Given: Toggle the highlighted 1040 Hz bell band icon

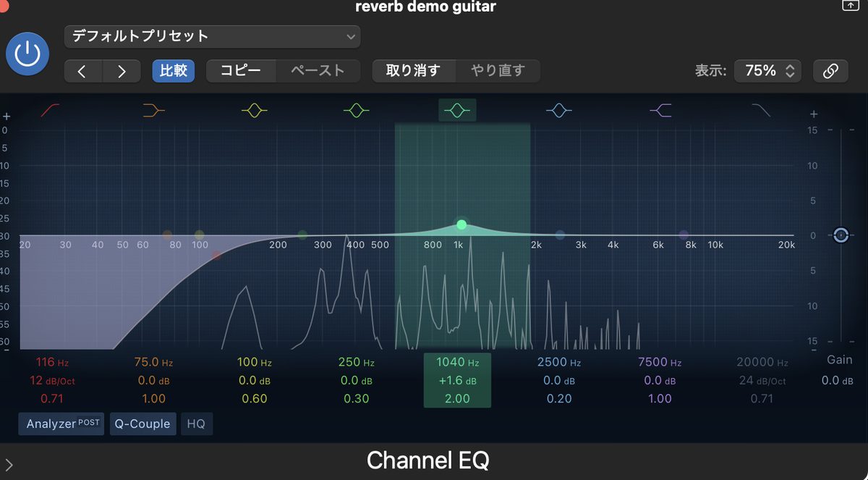Looking at the screenshot, I should point(457,110).
